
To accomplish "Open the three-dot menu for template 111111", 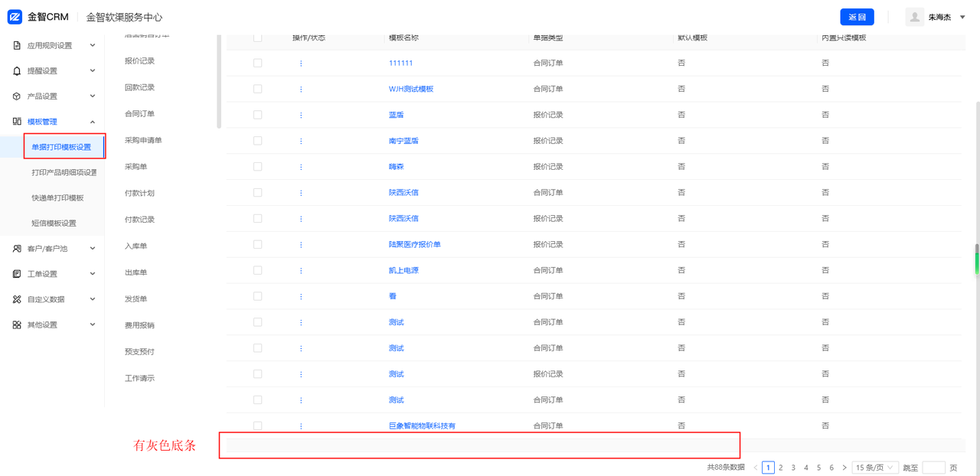I will pos(301,63).
